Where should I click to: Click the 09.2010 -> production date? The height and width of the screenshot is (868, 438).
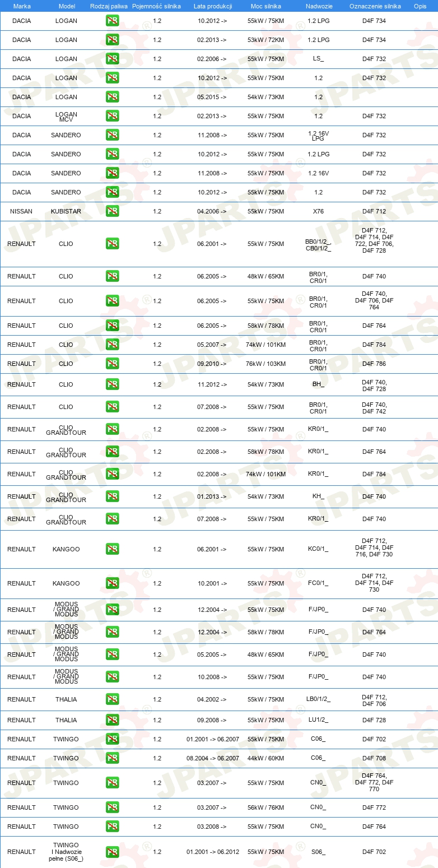tap(212, 364)
